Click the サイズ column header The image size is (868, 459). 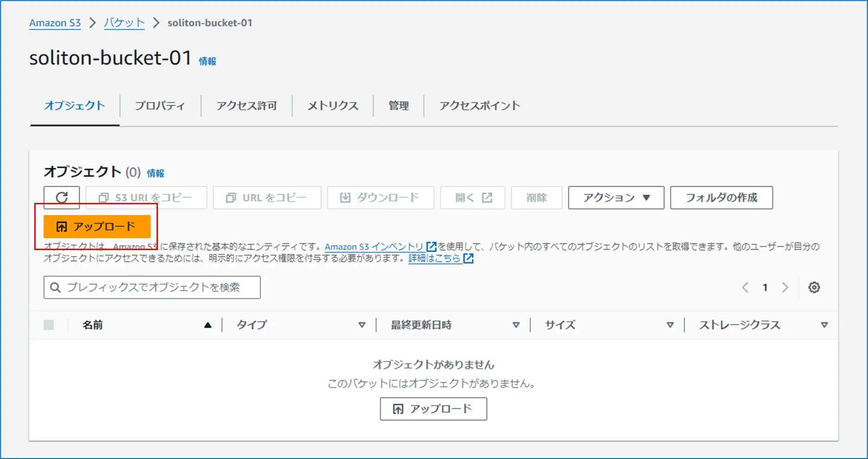pos(560,325)
